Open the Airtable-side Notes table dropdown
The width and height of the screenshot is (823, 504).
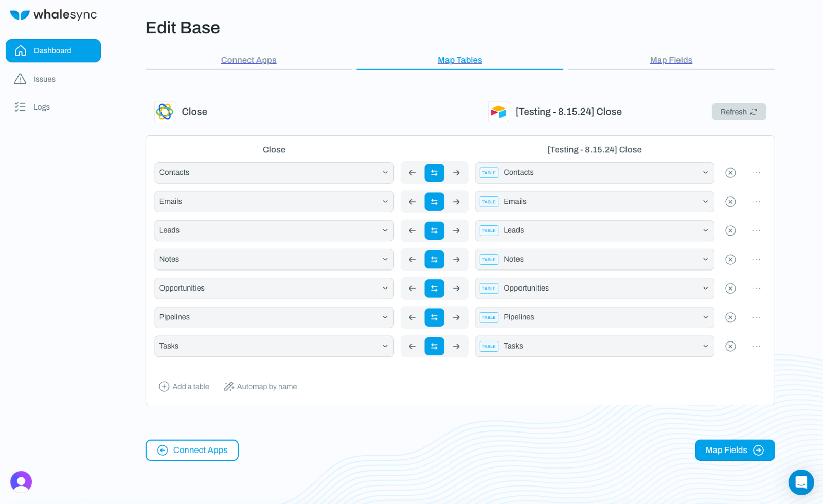(595, 260)
